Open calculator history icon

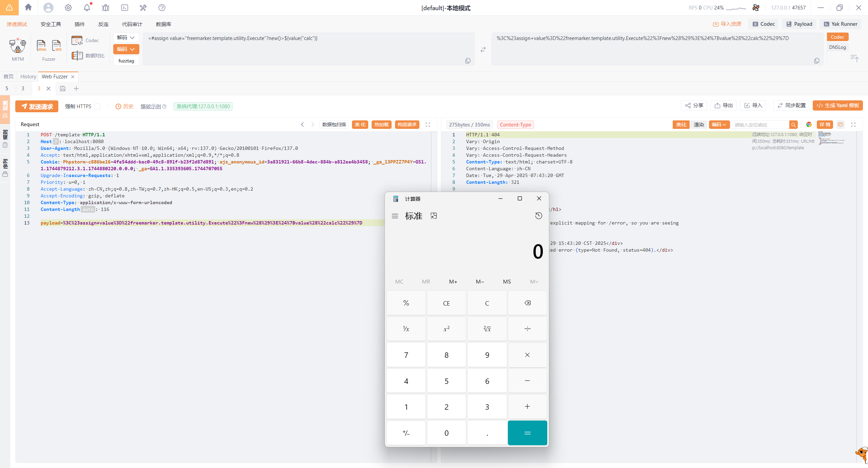point(539,216)
